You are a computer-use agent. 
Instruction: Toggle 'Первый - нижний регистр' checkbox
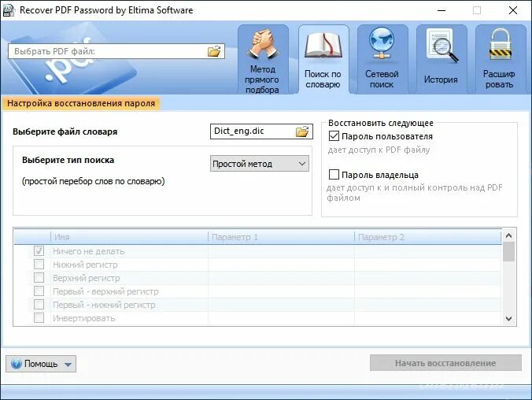pyautogui.click(x=39, y=305)
